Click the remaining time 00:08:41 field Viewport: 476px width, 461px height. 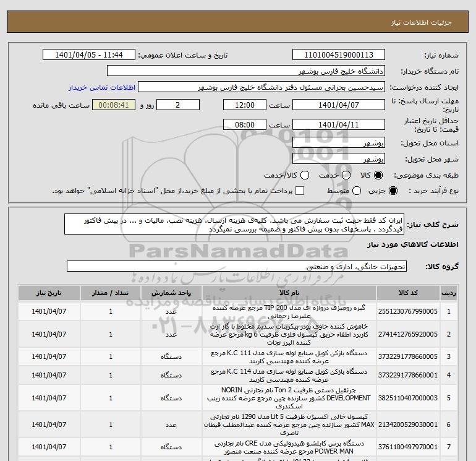point(114,105)
